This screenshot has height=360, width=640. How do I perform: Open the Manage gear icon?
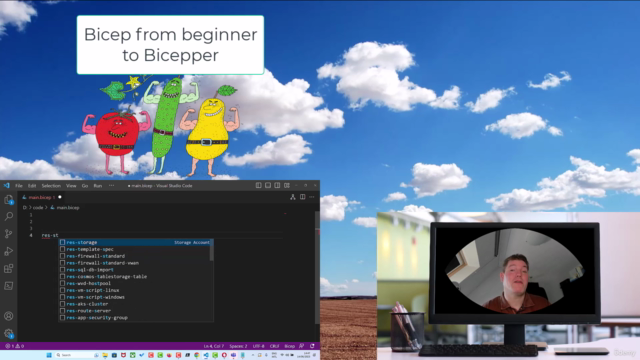click(9, 333)
